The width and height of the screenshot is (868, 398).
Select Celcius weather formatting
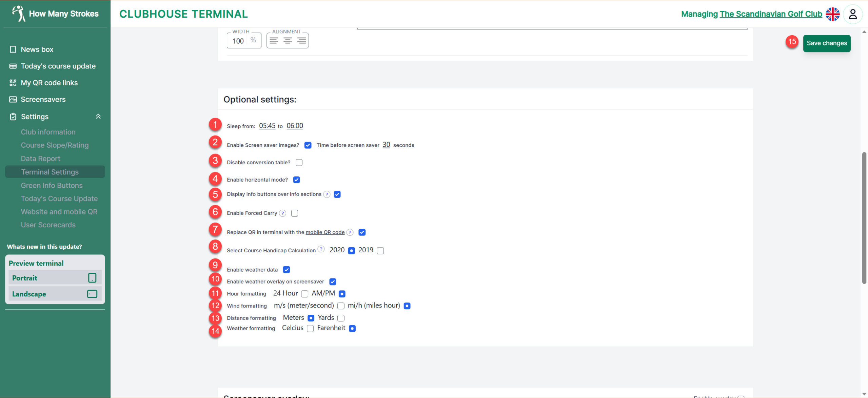coord(310,329)
